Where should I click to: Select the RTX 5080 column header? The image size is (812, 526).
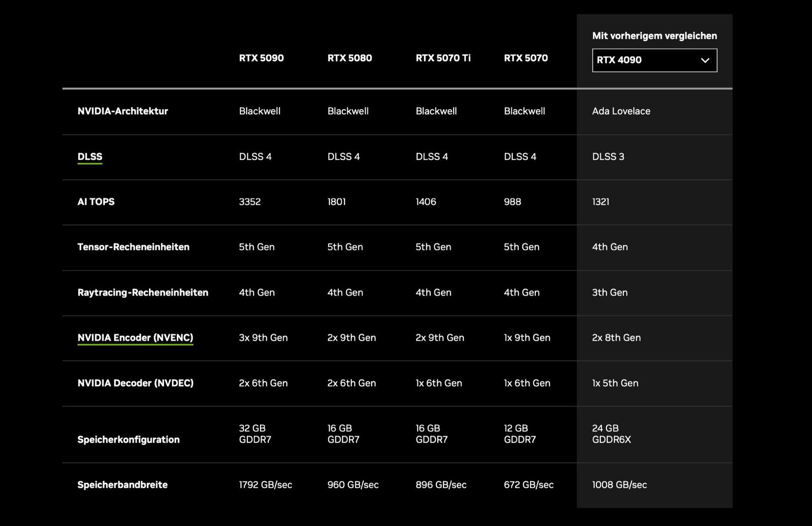coord(350,58)
